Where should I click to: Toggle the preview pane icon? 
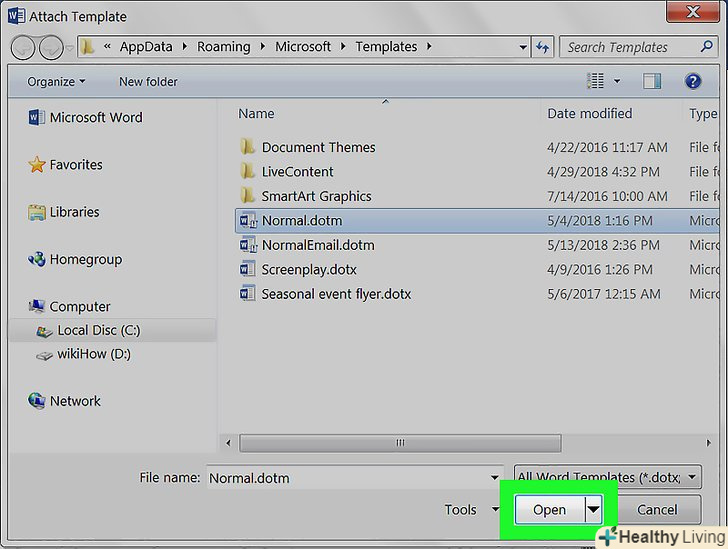click(x=652, y=81)
